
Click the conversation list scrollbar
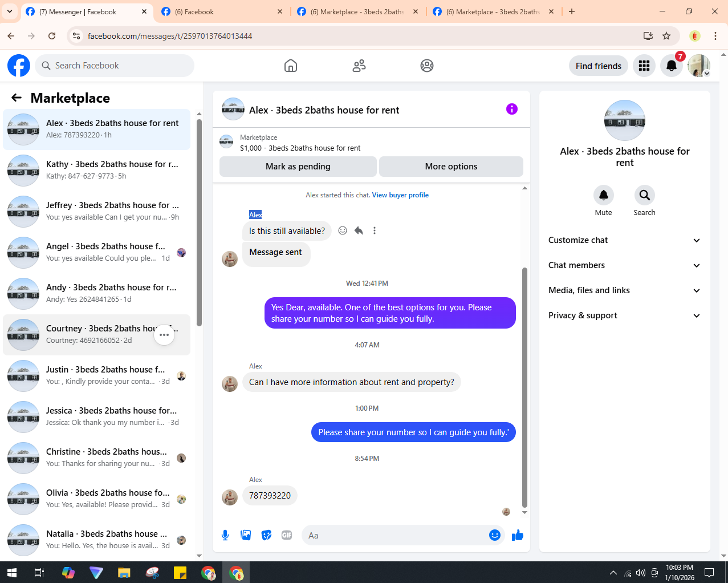click(199, 222)
